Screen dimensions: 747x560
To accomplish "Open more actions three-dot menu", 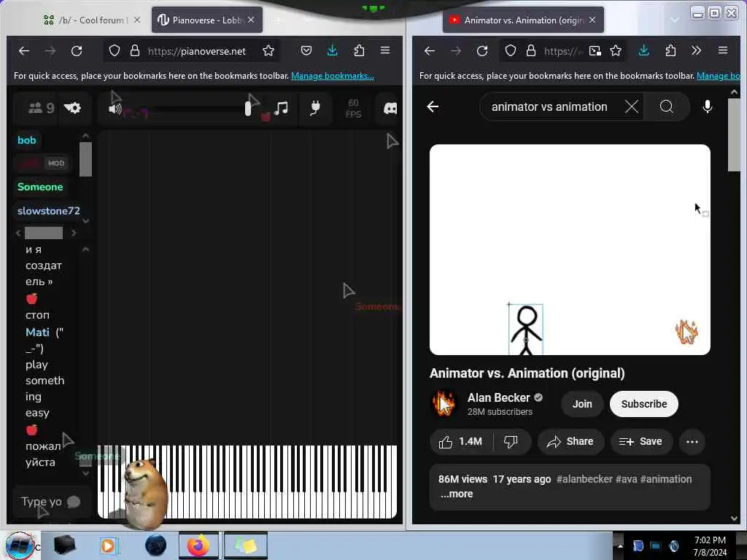I will [x=692, y=442].
